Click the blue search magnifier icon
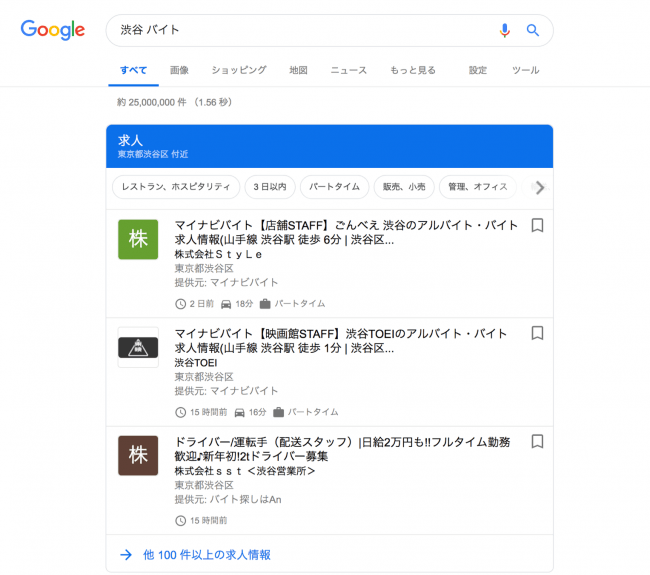 (x=533, y=30)
